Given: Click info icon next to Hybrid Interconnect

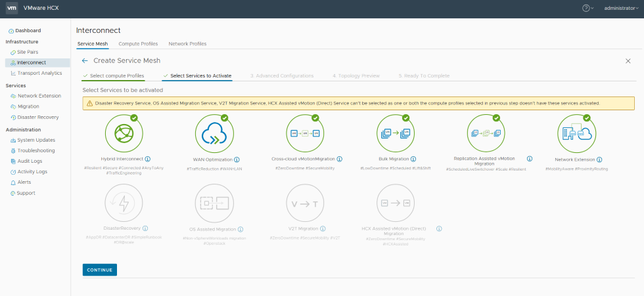Looking at the screenshot, I should pos(148,159).
